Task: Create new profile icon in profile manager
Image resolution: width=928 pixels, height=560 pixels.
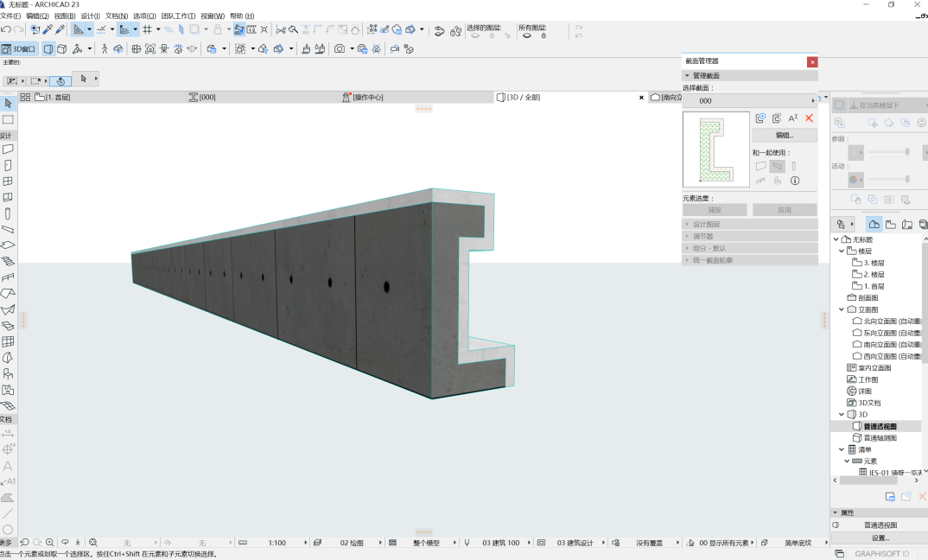Action: pyautogui.click(x=760, y=118)
